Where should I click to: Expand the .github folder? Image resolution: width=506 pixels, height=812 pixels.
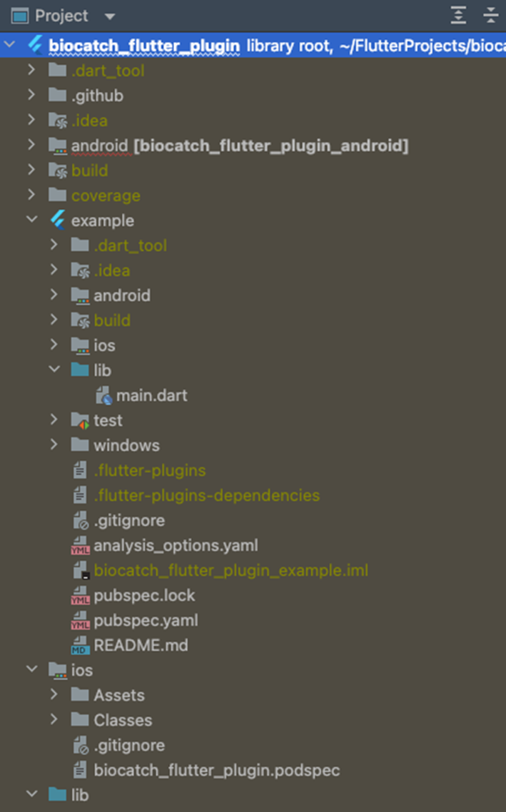click(31, 95)
